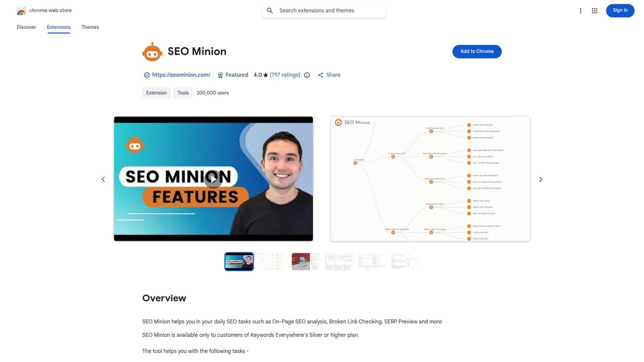Open the three-dot more options menu
This screenshot has height=362, width=644.
click(x=580, y=11)
